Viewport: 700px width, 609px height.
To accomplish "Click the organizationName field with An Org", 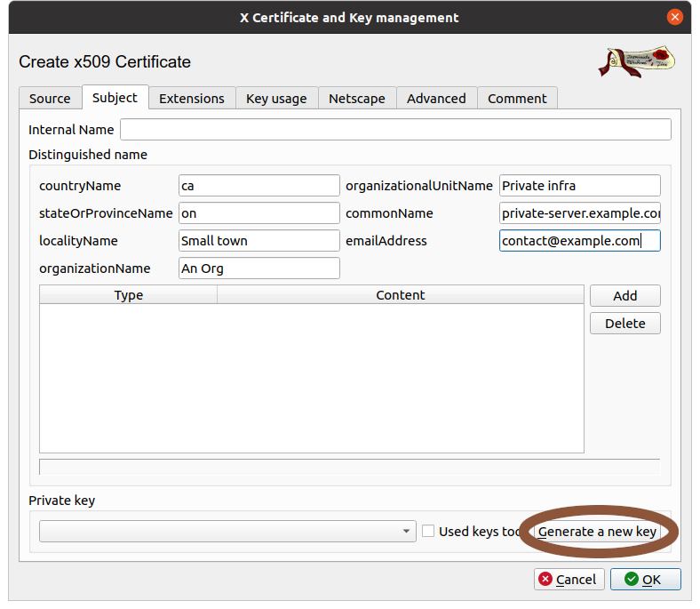I will click(x=259, y=268).
